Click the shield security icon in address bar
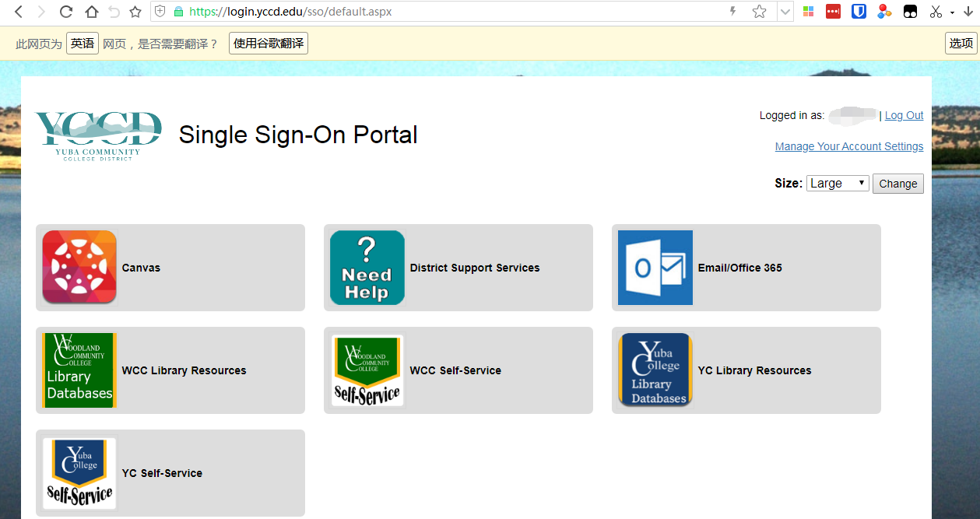Screen dimensions: 980x519 point(160,12)
